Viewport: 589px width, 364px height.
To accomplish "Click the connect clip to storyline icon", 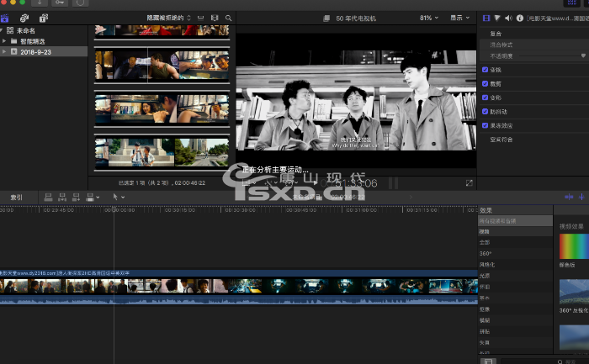I will (x=49, y=197).
